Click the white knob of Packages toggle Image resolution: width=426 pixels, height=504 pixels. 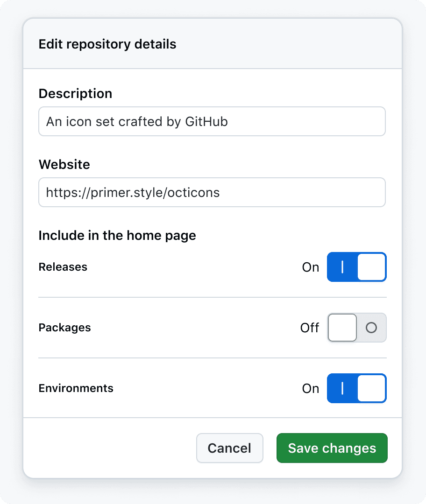(x=342, y=328)
